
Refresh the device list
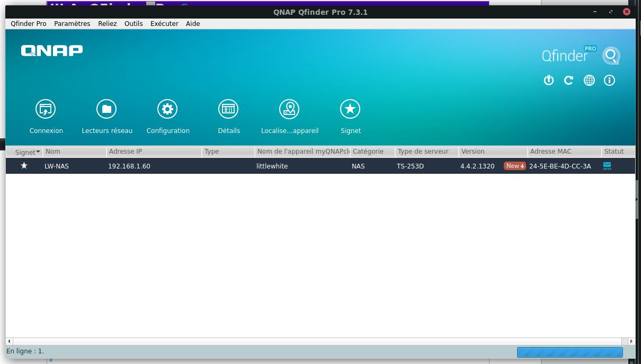[569, 81]
